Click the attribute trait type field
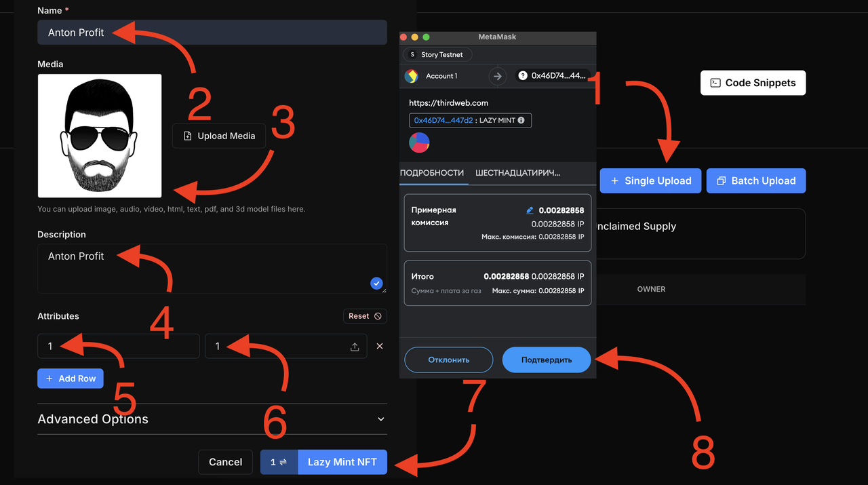Image resolution: width=868 pixels, height=485 pixels. click(x=119, y=346)
